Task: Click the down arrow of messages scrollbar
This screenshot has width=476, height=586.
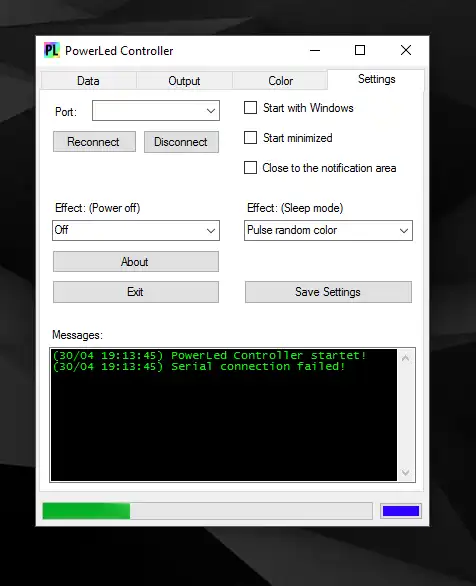Action: tap(406, 473)
